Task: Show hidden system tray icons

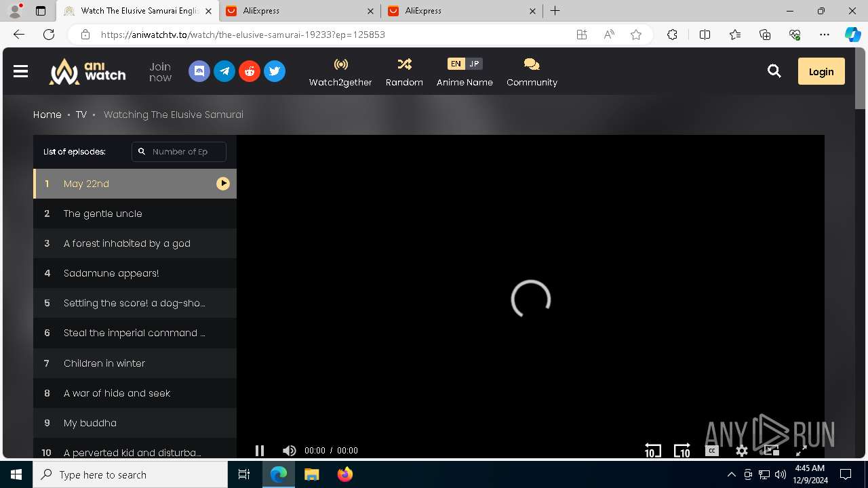Action: click(731, 474)
